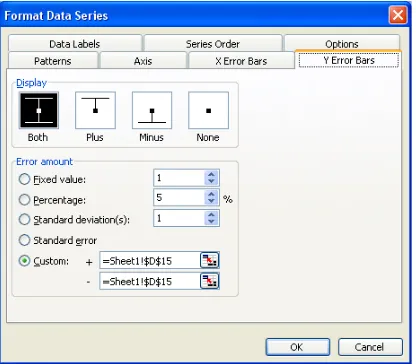416x364 pixels.
Task: Choose the Fixed value radio button
Action: (x=24, y=179)
